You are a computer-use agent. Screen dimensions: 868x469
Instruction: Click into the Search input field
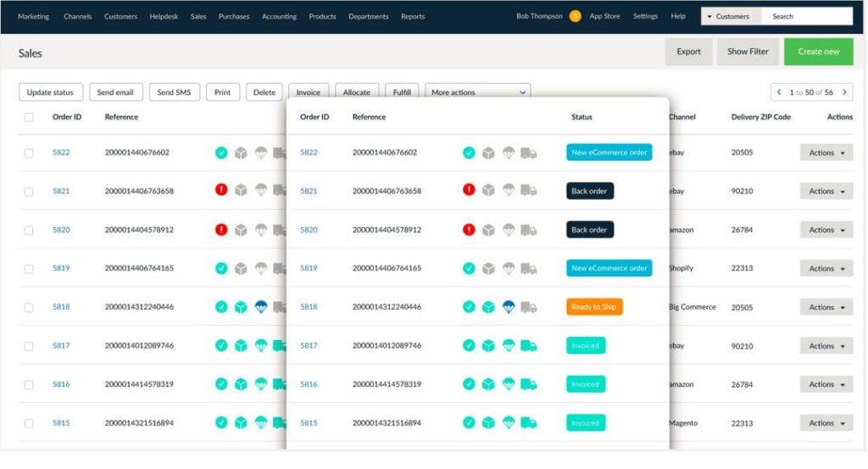(x=807, y=16)
